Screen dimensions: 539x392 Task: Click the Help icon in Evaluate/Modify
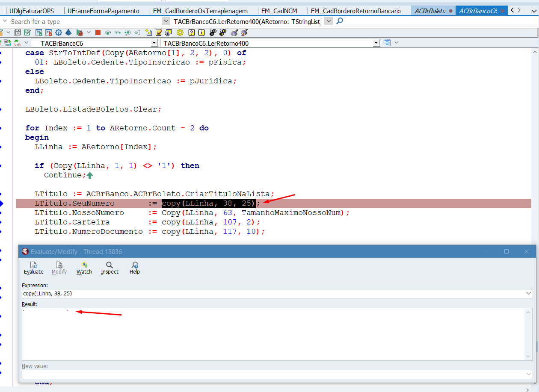[135, 265]
